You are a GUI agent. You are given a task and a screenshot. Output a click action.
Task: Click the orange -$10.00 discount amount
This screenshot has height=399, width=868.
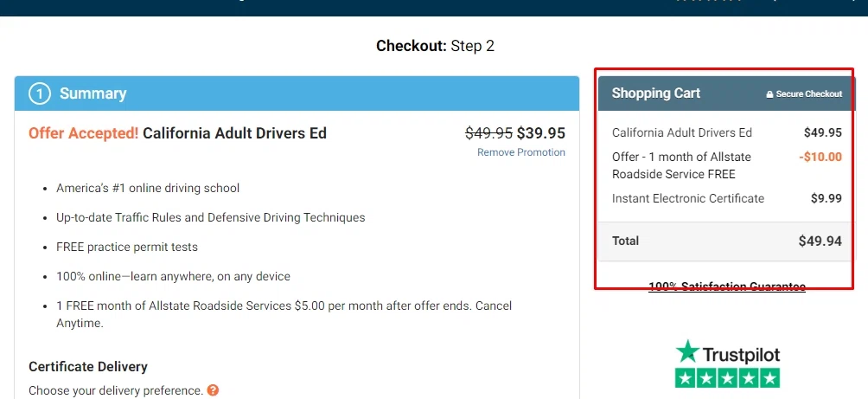click(x=820, y=157)
